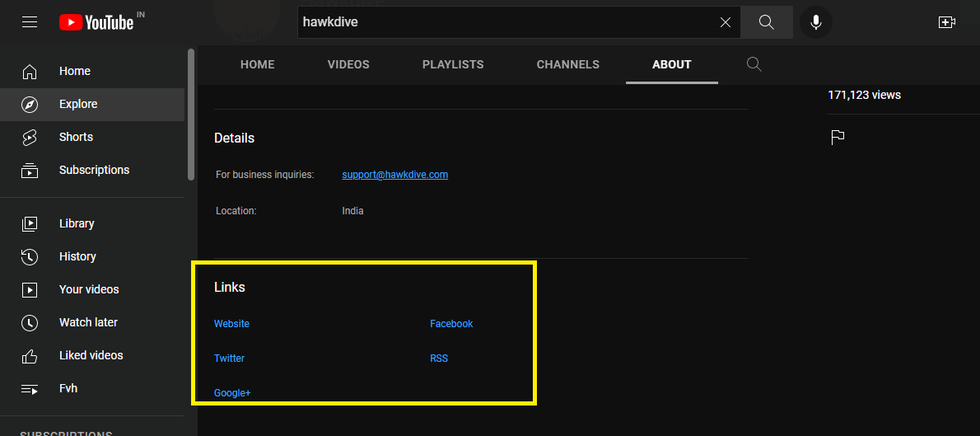The image size is (980, 436).
Task: Click into the search input field
Action: click(502, 22)
